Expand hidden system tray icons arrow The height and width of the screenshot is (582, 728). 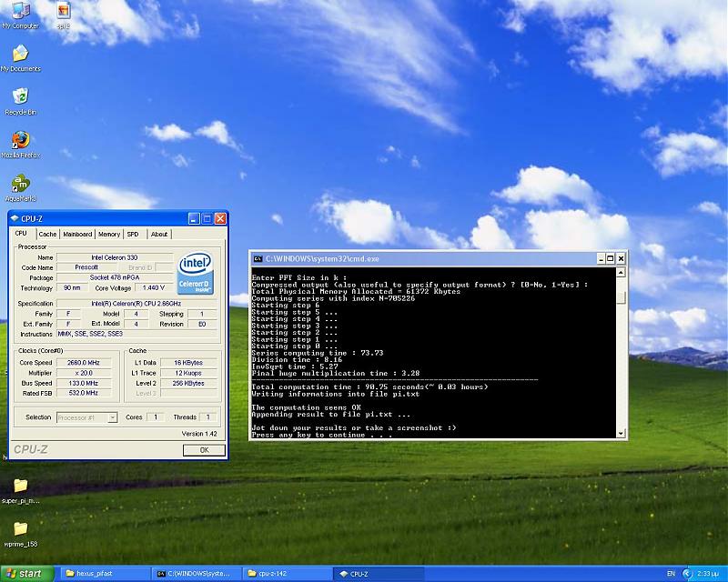coord(687,574)
